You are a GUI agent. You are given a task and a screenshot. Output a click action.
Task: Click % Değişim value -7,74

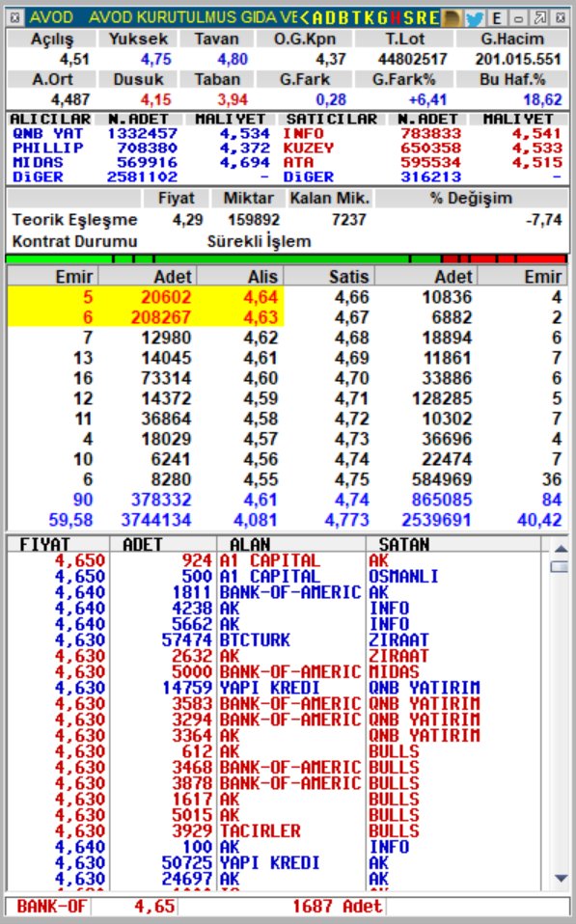tap(543, 220)
